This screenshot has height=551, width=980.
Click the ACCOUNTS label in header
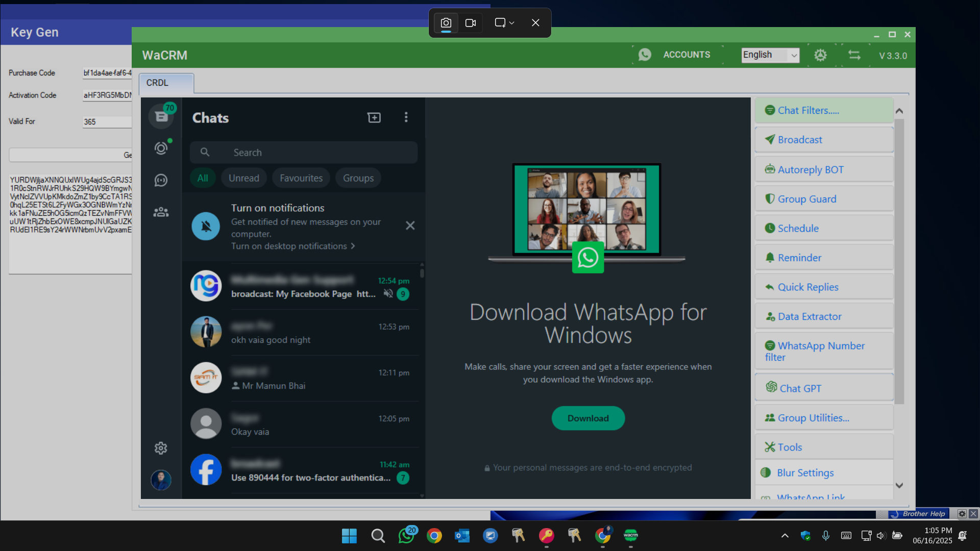click(x=687, y=55)
